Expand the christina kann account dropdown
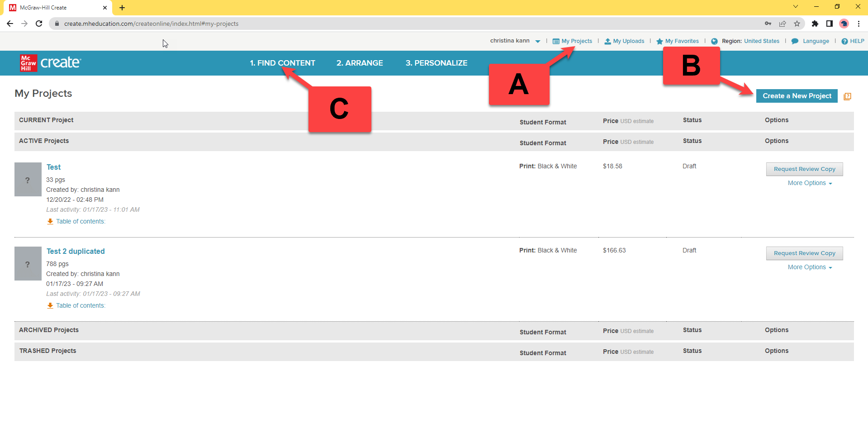 tap(537, 41)
